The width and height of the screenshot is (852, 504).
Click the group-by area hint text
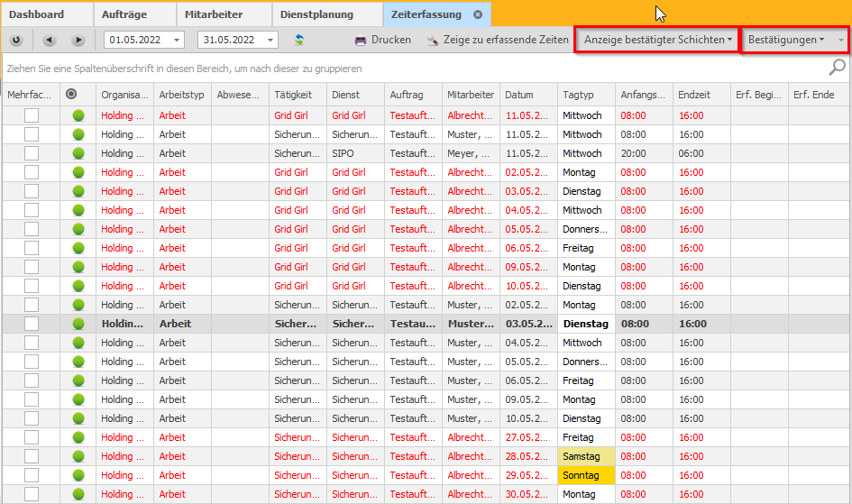pos(184,69)
